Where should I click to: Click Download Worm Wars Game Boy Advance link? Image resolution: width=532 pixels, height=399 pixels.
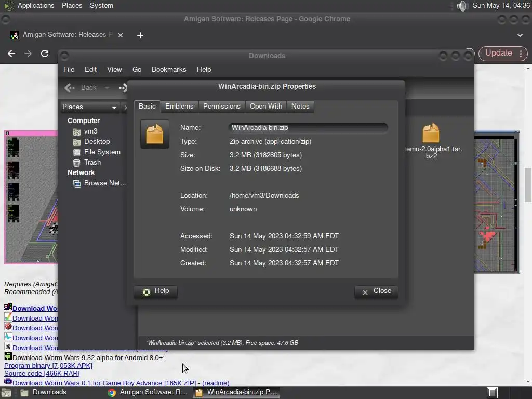(x=104, y=383)
